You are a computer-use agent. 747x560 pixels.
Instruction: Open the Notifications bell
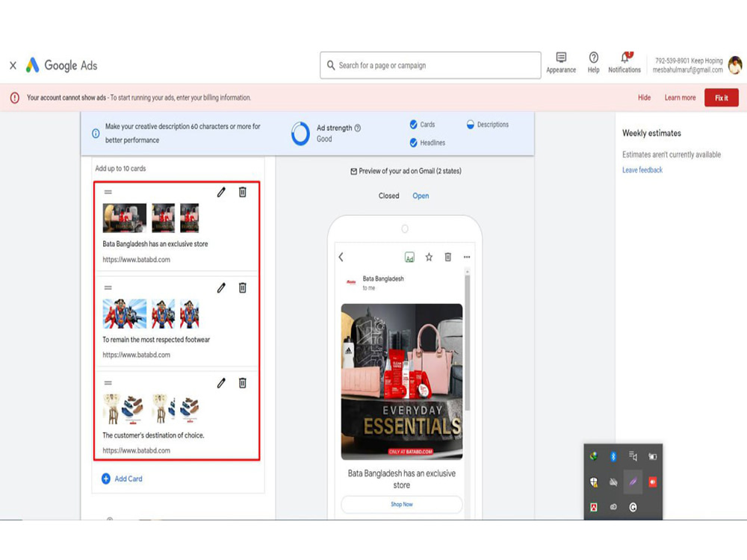click(x=624, y=63)
